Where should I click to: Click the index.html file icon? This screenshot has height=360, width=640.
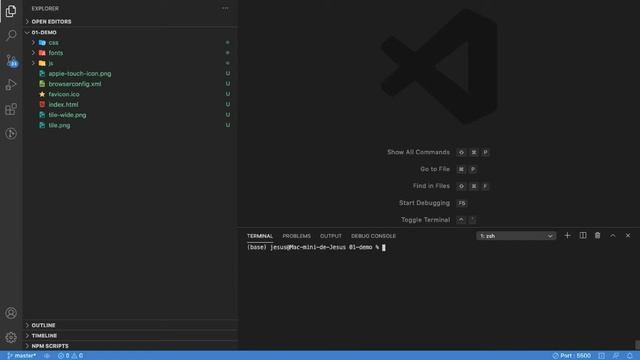(42, 104)
